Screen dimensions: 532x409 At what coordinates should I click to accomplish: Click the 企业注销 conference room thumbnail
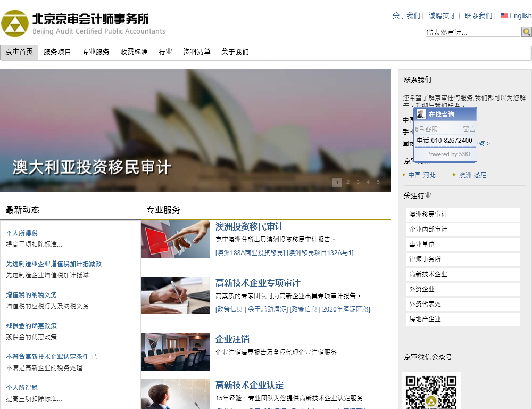point(176,352)
